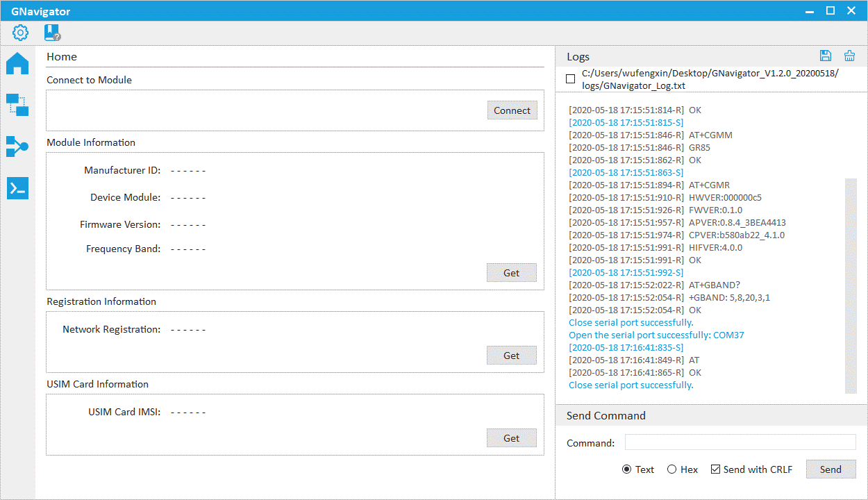868x500 pixels.
Task: Clear logs with the broom icon
Action: tap(849, 56)
